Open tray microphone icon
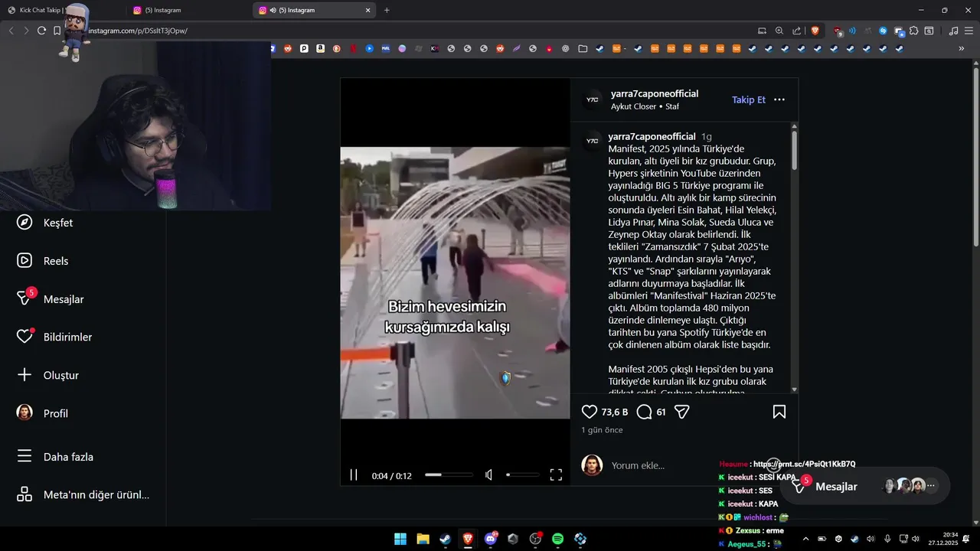980x551 pixels. click(x=887, y=539)
